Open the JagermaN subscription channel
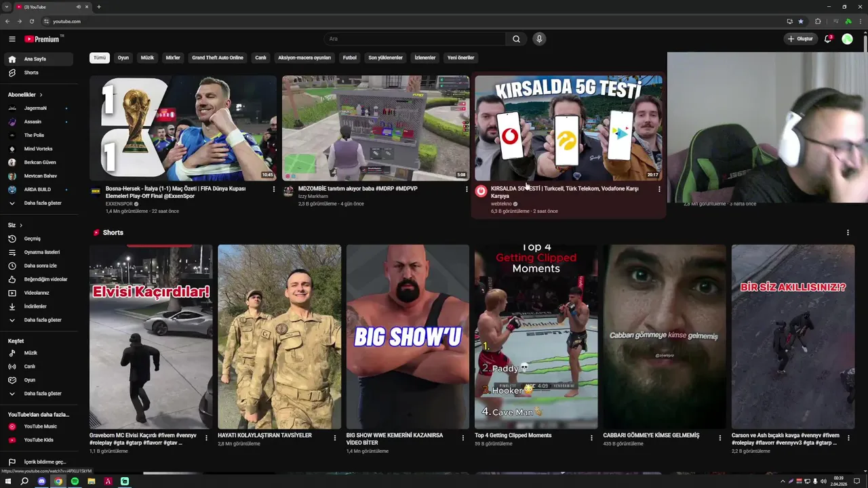868x488 pixels. 37,108
